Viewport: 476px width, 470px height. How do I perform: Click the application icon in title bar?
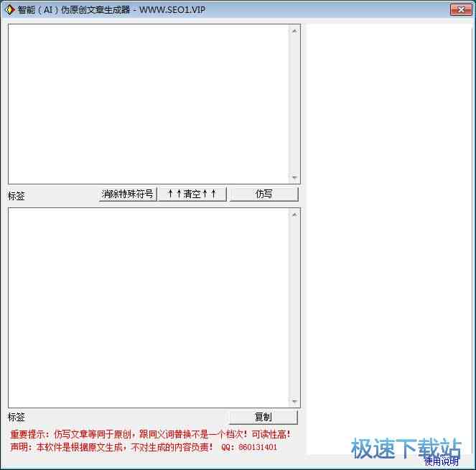pyautogui.click(x=10, y=10)
